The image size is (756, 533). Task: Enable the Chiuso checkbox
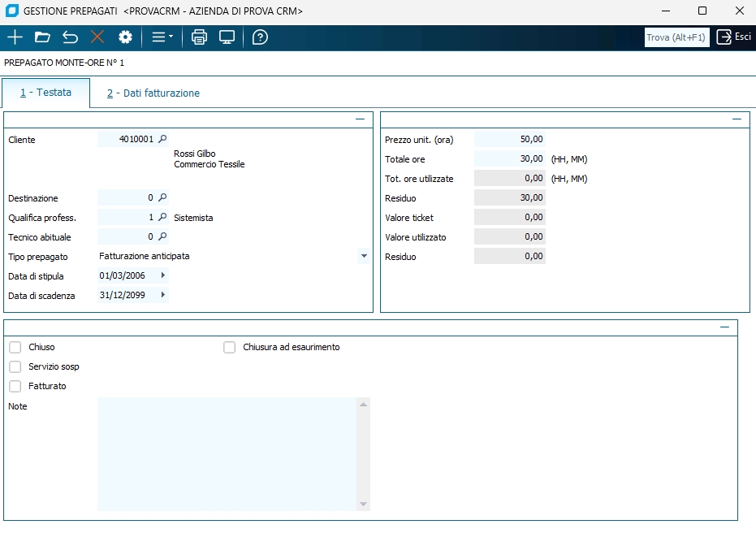click(x=15, y=347)
